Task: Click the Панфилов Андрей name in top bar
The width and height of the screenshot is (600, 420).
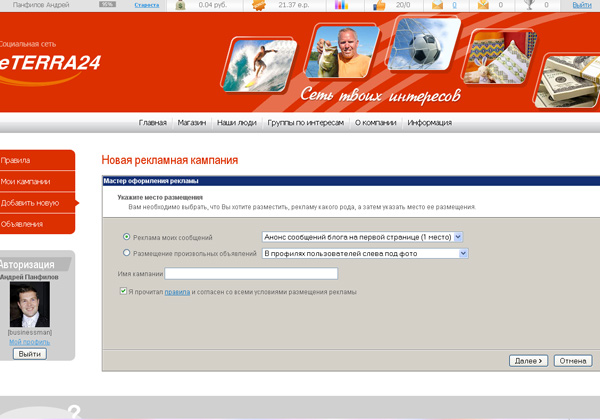Action: [x=41, y=5]
